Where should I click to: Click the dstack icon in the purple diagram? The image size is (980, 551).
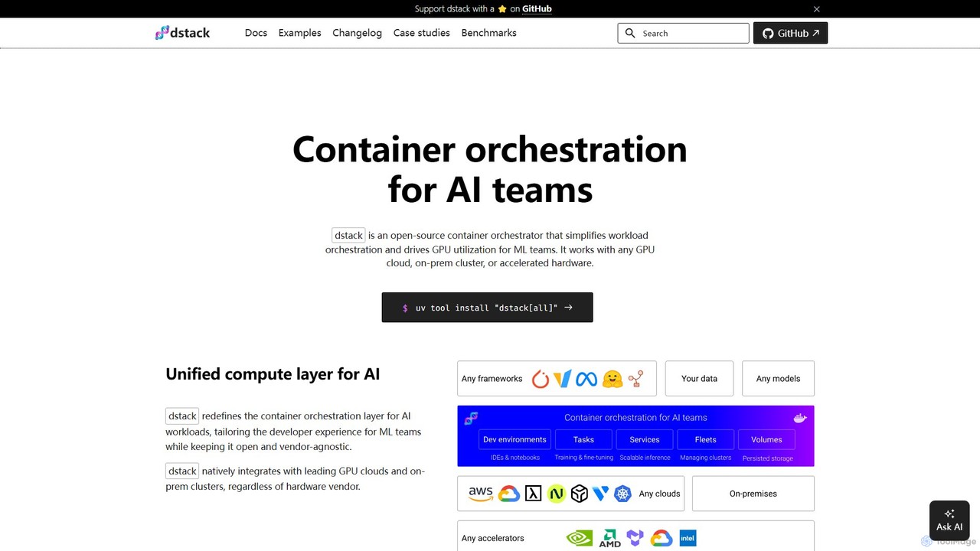click(472, 418)
